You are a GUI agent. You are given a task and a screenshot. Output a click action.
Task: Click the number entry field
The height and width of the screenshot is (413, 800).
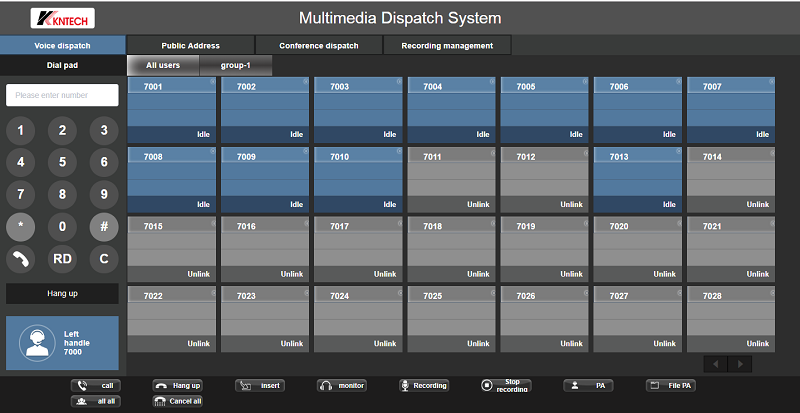point(62,95)
